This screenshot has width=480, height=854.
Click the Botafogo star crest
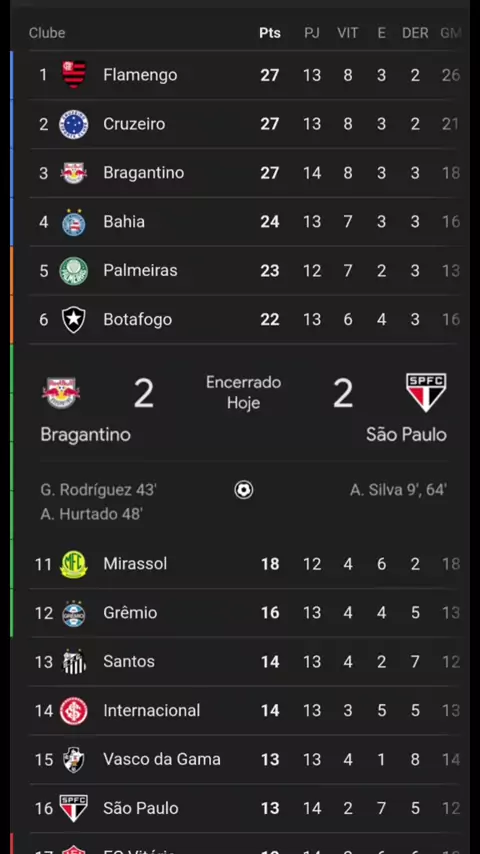[74, 320]
